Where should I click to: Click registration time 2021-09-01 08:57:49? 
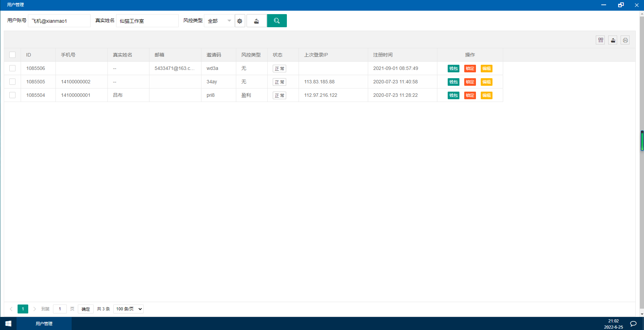396,68
